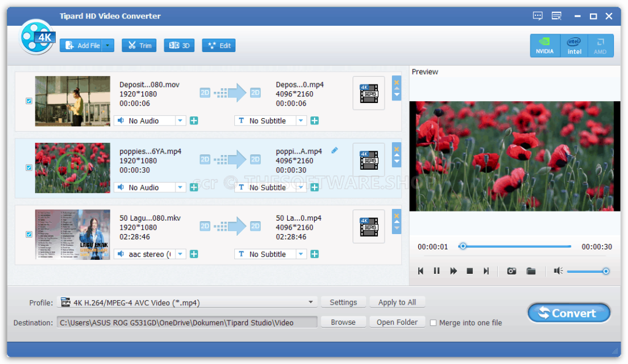This screenshot has width=628, height=364.
Task: Stop the preview playback
Action: tap(470, 271)
